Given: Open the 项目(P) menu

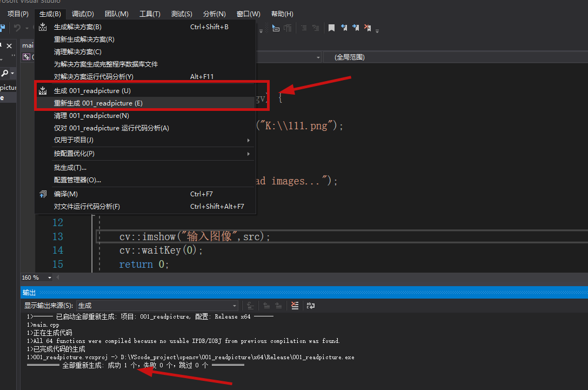Looking at the screenshot, I should pos(18,14).
